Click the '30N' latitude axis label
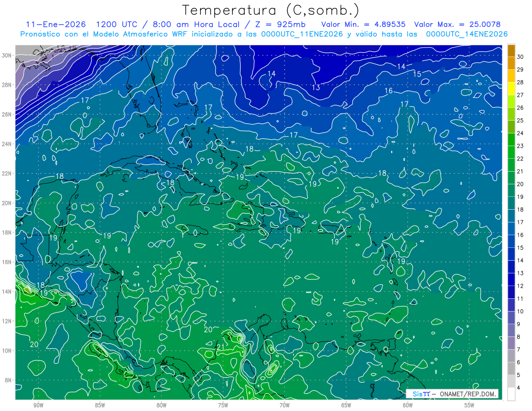The image size is (532, 411). point(7,55)
